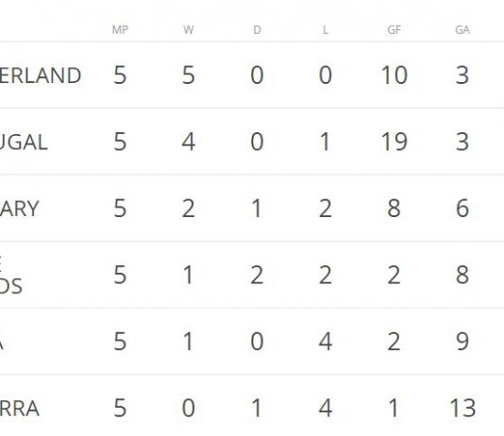Click the MP column header

coord(120,30)
